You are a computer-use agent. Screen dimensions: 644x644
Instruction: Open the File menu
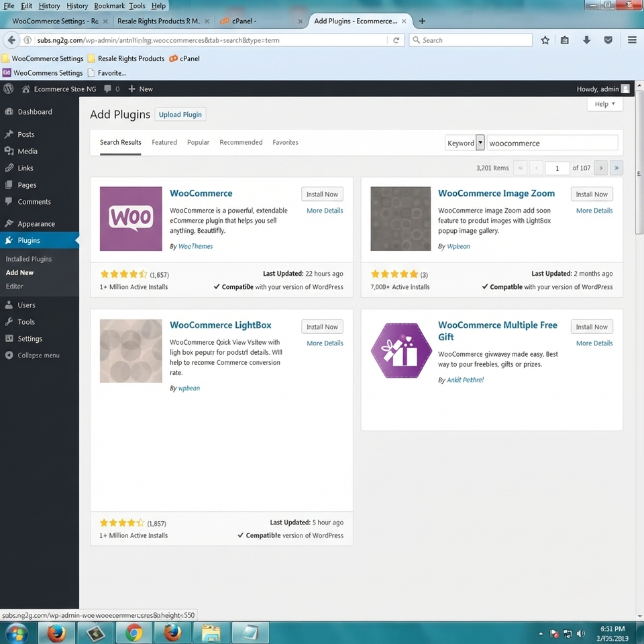coord(9,6)
